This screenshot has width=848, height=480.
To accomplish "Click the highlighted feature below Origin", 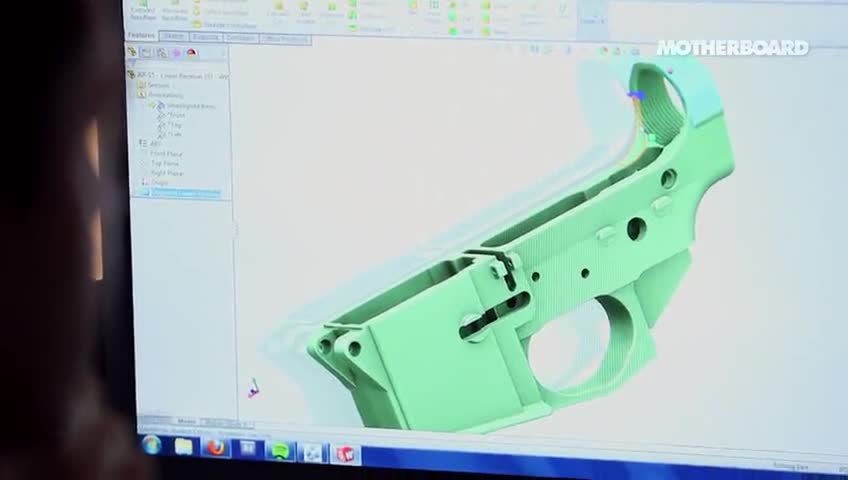I will [181, 193].
